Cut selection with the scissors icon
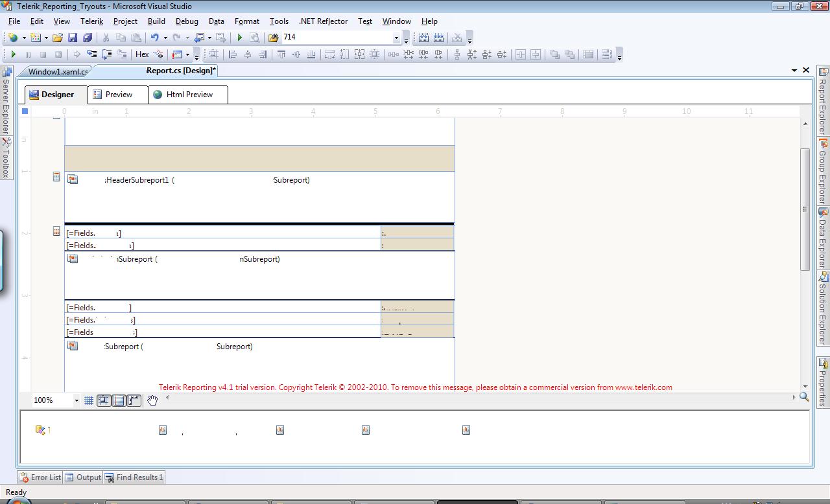Viewport: 830px width, 504px height. coord(106,38)
